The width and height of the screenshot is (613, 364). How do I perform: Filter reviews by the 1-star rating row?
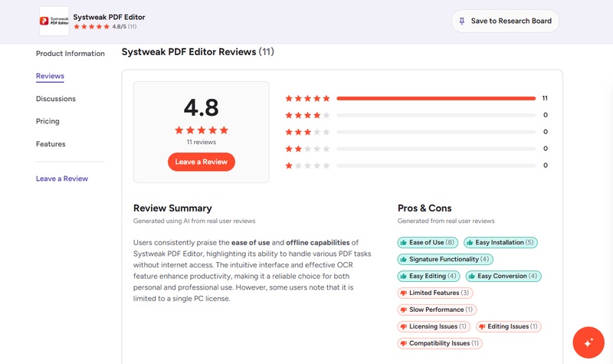pyautogui.click(x=416, y=166)
